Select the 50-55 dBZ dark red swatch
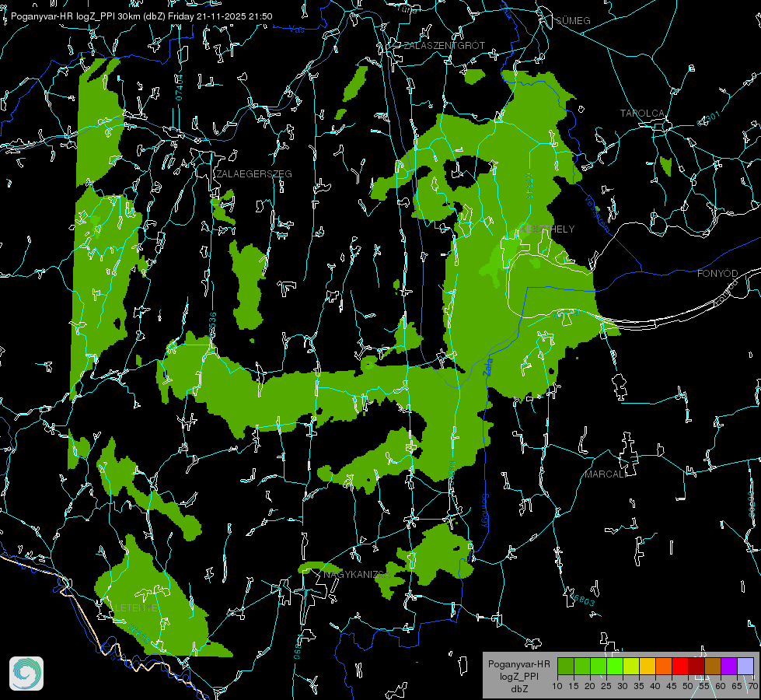The width and height of the screenshot is (761, 700). tap(697, 666)
